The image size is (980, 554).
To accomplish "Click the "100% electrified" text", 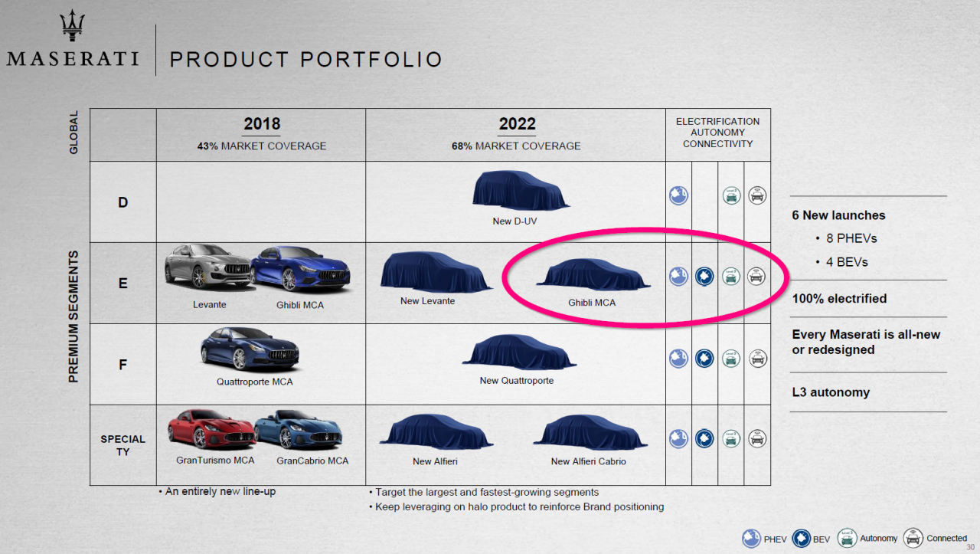I will pos(839,299).
